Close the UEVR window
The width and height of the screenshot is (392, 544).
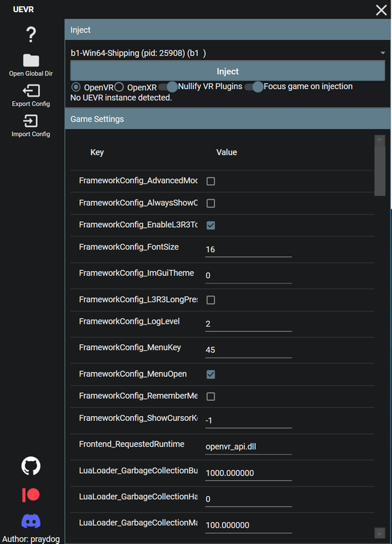[x=381, y=10]
